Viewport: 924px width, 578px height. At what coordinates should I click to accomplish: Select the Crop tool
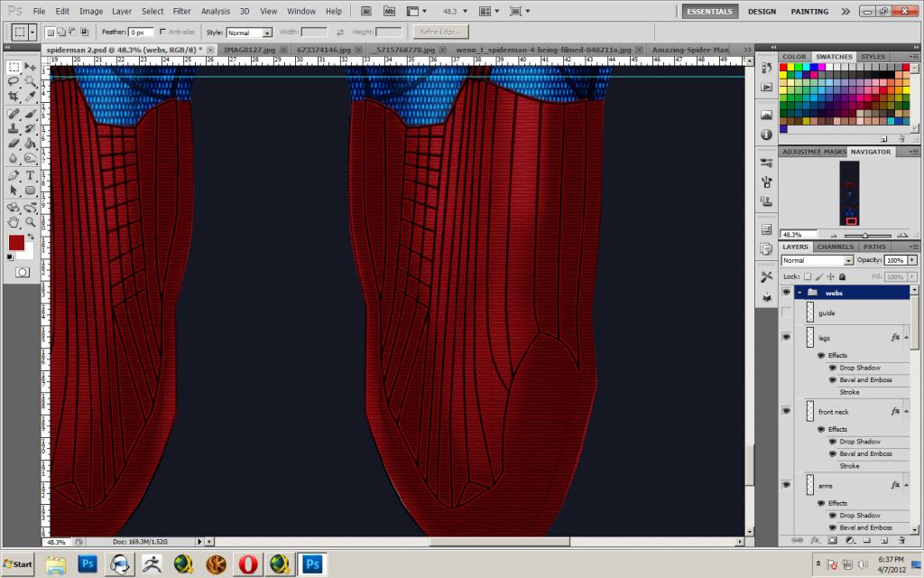point(14,96)
